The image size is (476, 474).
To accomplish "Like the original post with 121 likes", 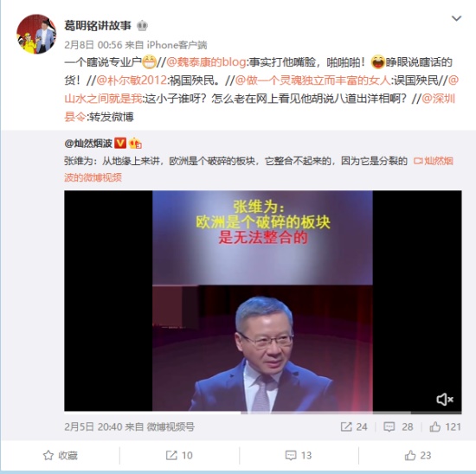I will pyautogui.click(x=445, y=427).
